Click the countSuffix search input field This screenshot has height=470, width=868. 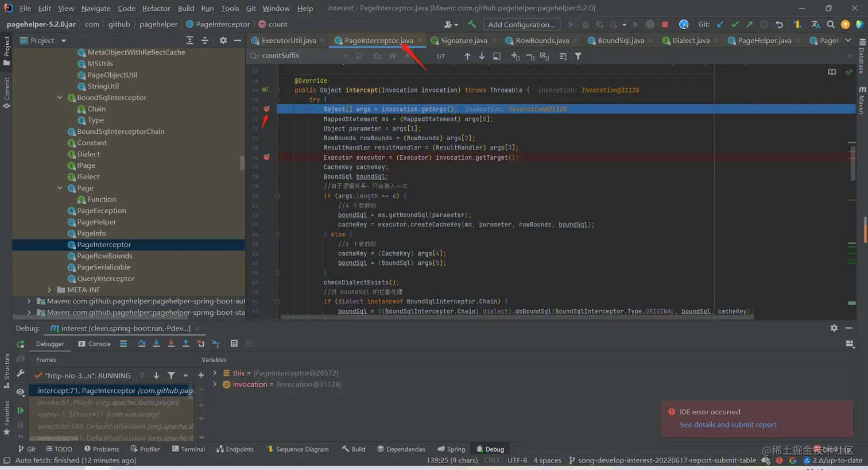click(299, 56)
